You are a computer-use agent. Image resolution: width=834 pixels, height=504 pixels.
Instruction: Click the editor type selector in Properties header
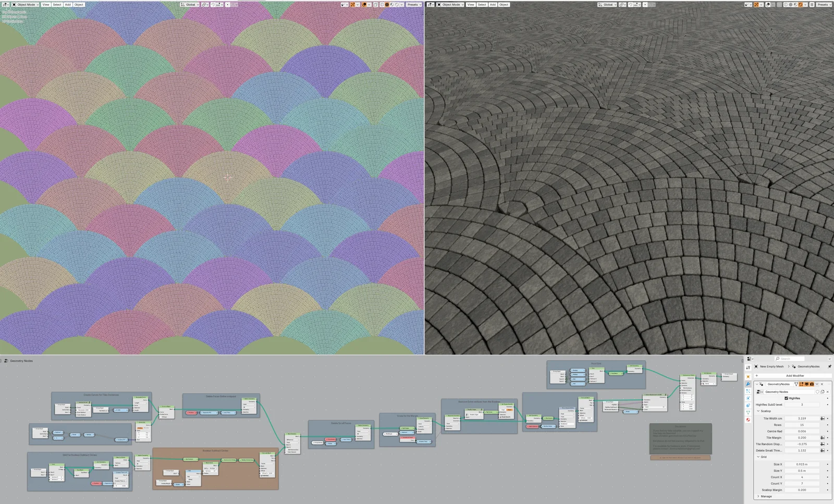tap(749, 359)
